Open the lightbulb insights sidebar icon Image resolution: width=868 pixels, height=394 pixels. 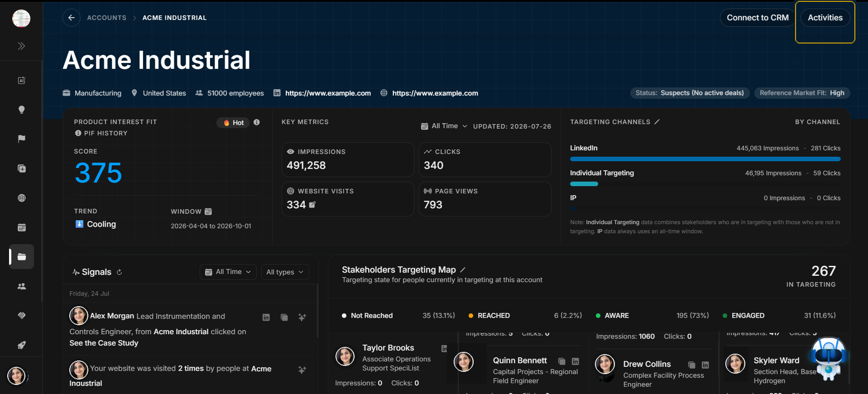21,110
